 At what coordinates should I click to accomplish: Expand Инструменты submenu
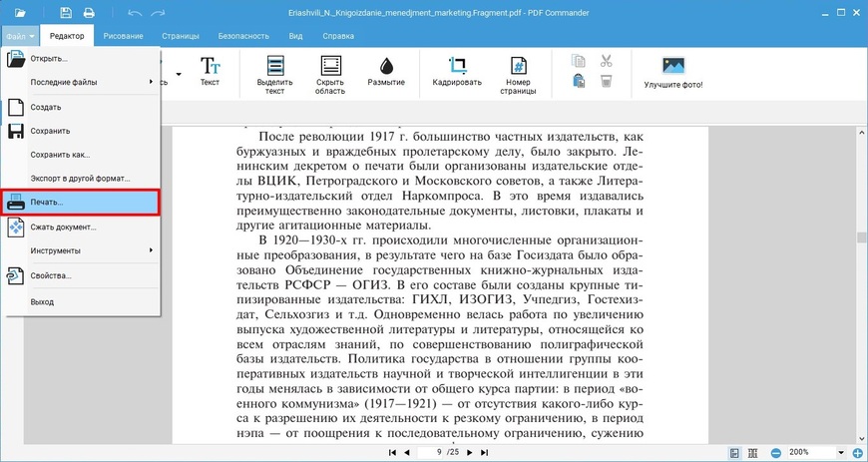tap(83, 250)
